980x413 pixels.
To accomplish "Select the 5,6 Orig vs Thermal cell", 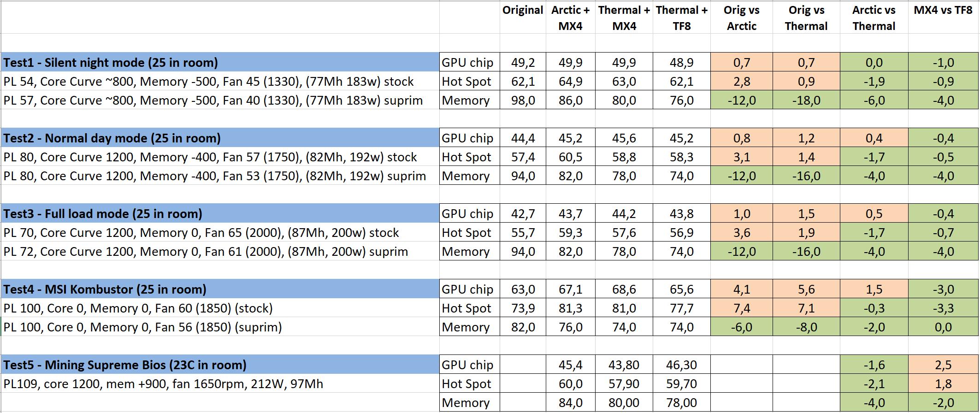I will coord(806,289).
